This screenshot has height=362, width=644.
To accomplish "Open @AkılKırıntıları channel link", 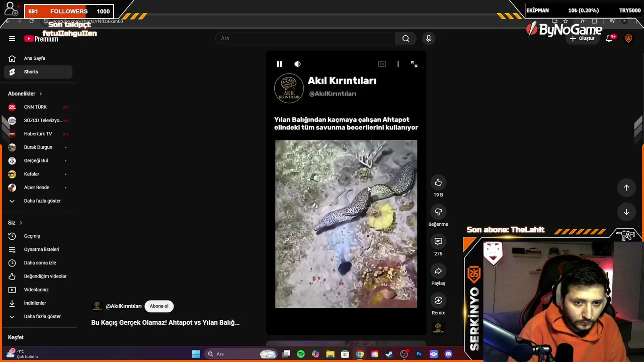I will (x=124, y=306).
